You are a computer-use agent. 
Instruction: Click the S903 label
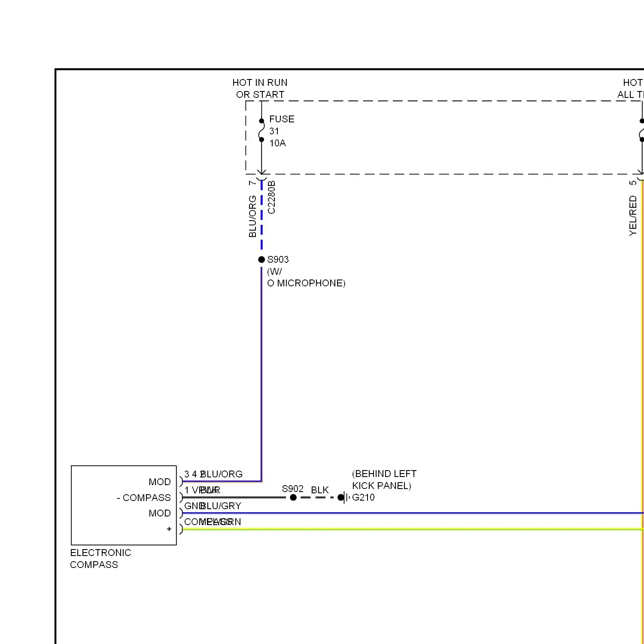pos(278,259)
